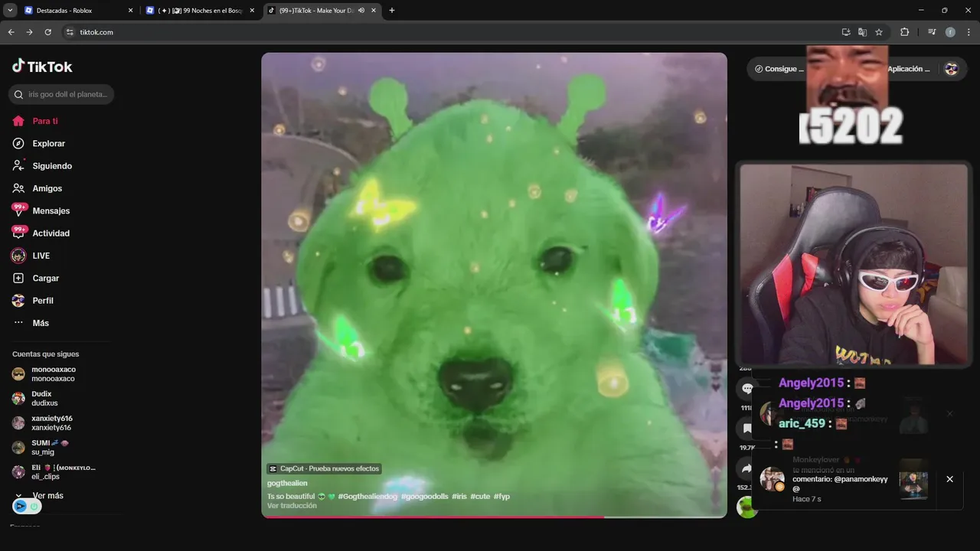The width and height of the screenshot is (980, 551).
Task: Open the #fyp hashtag link
Action: pos(501,497)
